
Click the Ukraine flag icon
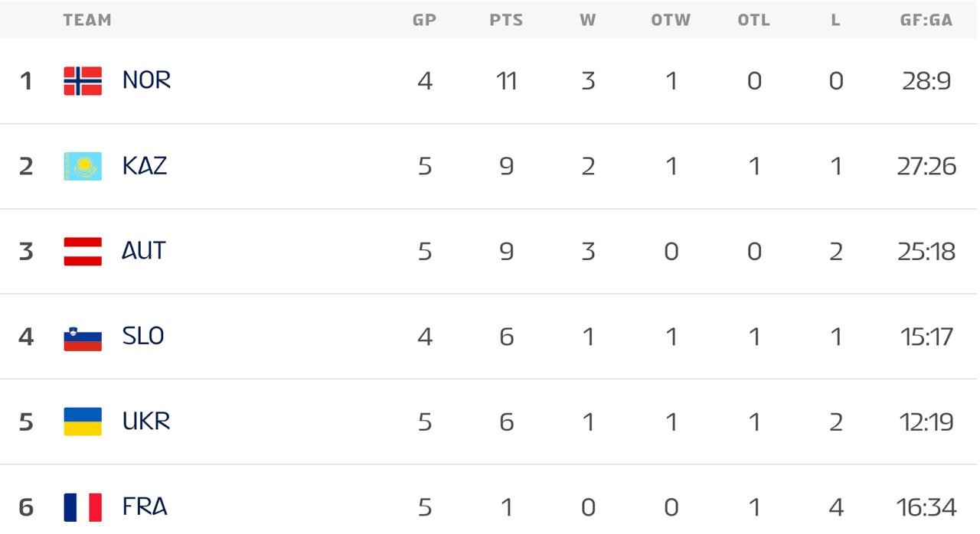coord(83,422)
